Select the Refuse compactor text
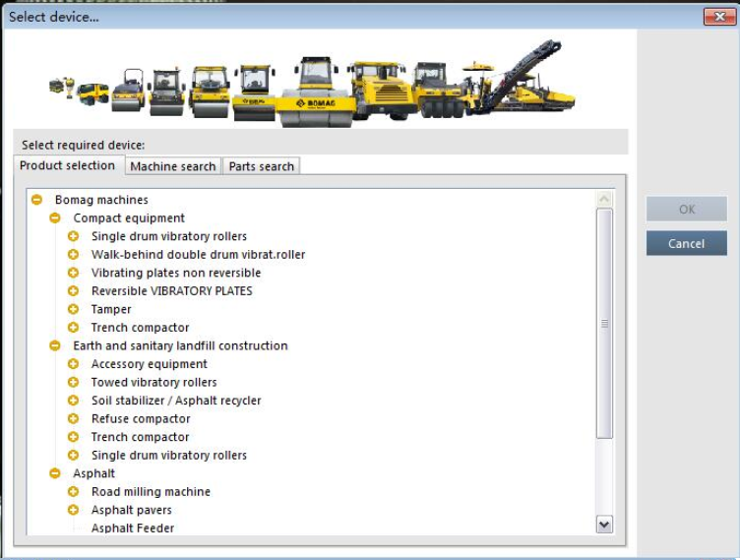The image size is (740, 560). pyautogui.click(x=141, y=419)
